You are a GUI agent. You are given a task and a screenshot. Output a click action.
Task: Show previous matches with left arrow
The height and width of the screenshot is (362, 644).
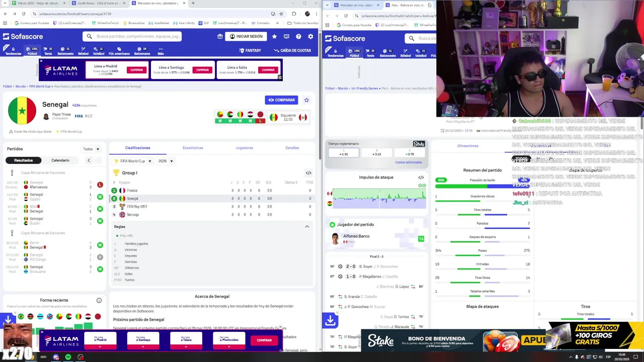click(89, 160)
